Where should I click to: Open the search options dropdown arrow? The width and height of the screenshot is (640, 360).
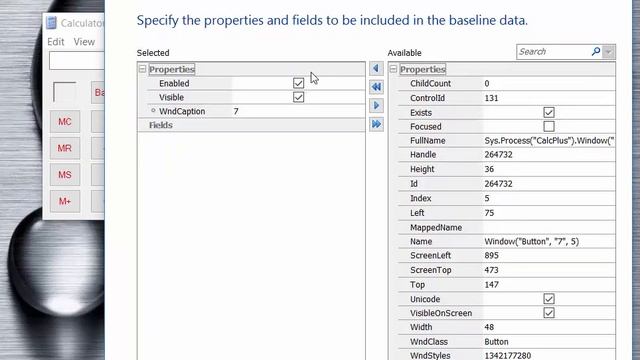click(609, 52)
